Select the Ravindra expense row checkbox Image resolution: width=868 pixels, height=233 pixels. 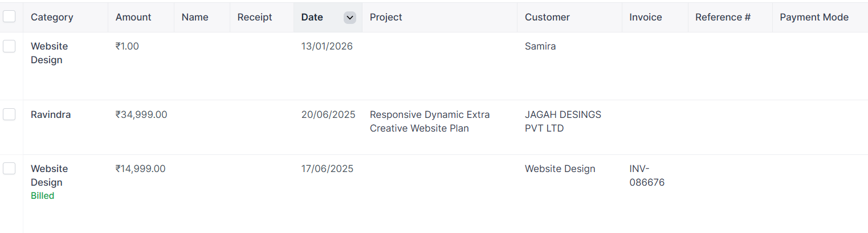[x=9, y=115]
